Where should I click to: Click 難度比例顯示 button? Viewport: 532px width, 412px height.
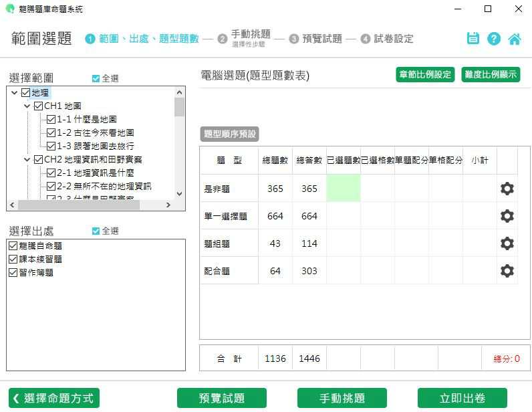point(491,74)
